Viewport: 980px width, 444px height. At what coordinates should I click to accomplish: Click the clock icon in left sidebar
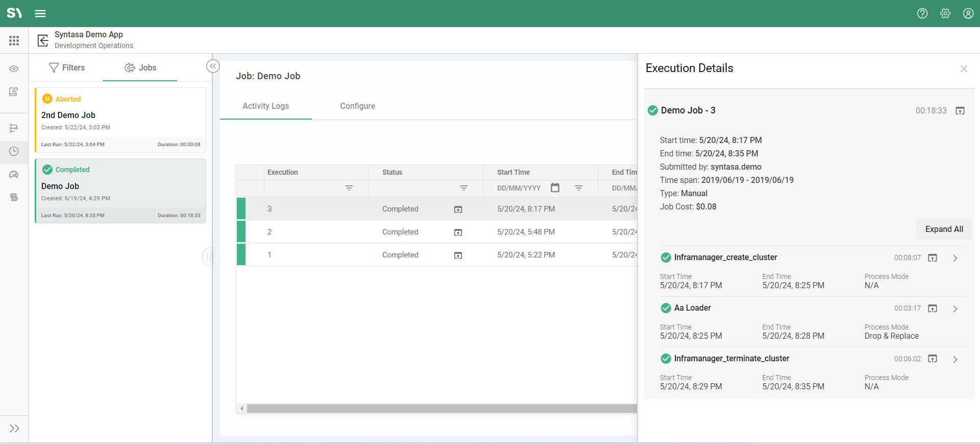pos(14,151)
